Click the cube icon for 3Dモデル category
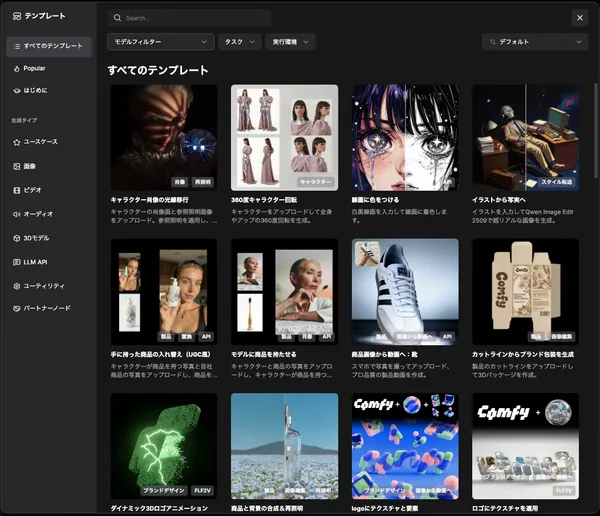The height and width of the screenshot is (516, 600). click(x=17, y=238)
